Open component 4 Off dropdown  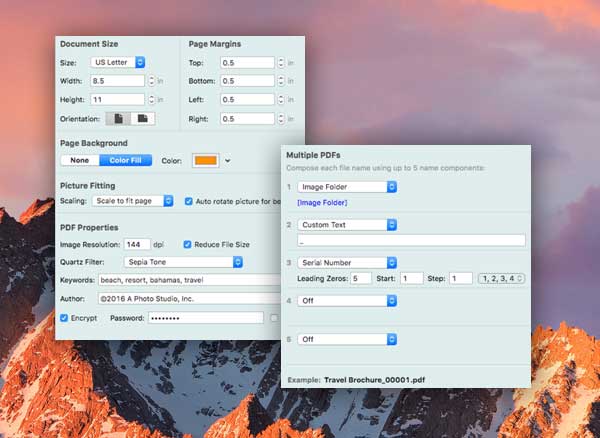click(347, 301)
